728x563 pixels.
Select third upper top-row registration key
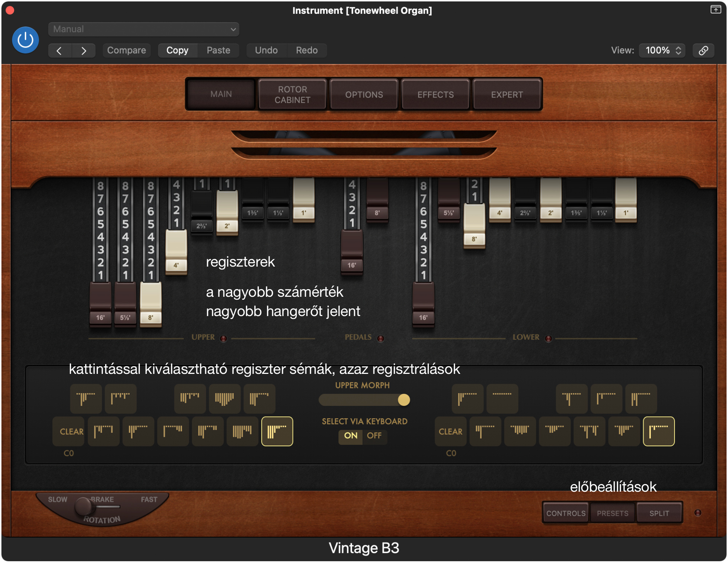pos(190,399)
